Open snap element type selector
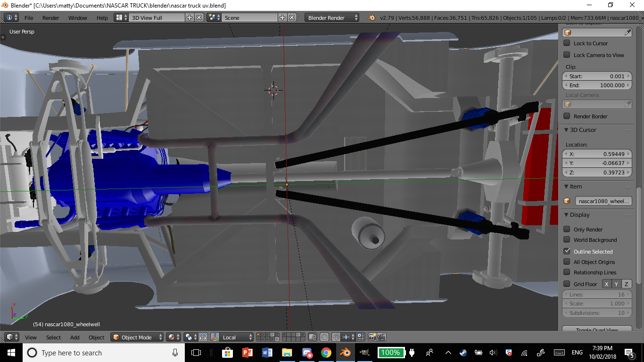 click(x=348, y=337)
